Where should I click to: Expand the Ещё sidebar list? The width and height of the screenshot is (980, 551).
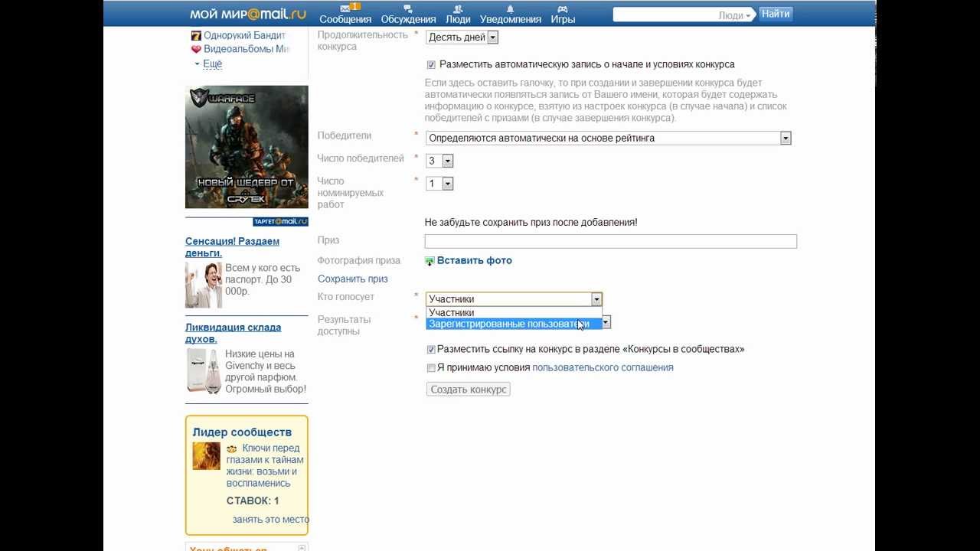point(212,64)
